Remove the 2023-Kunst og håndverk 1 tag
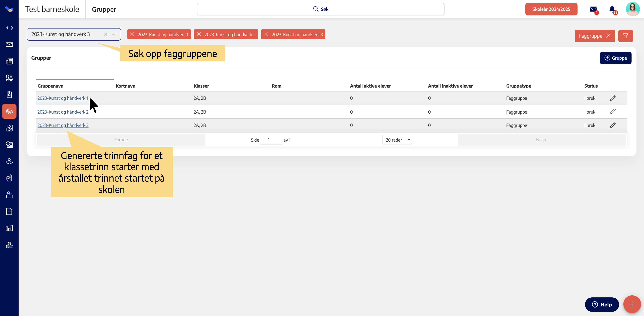Viewport: 644px width, 316px height. coord(132,34)
